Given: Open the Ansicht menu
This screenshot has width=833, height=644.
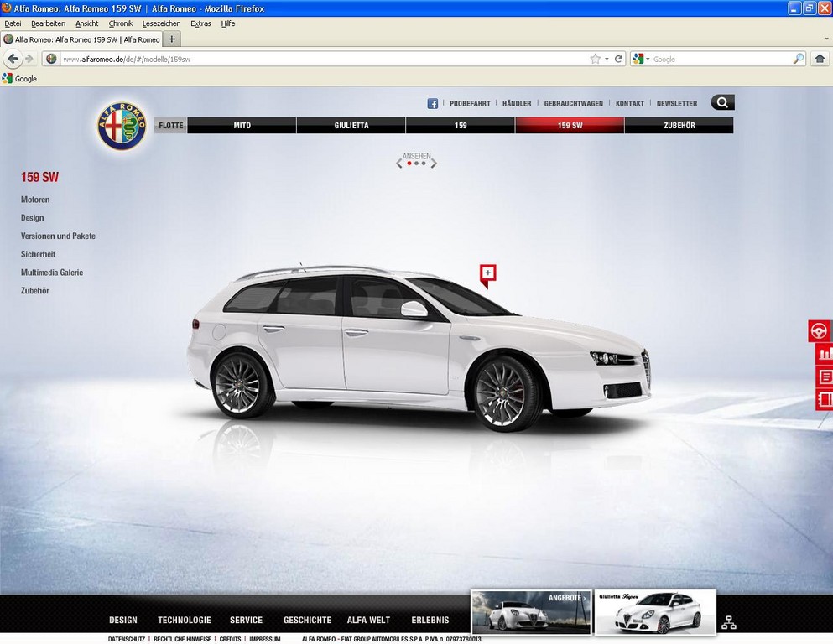Looking at the screenshot, I should pyautogui.click(x=86, y=23).
